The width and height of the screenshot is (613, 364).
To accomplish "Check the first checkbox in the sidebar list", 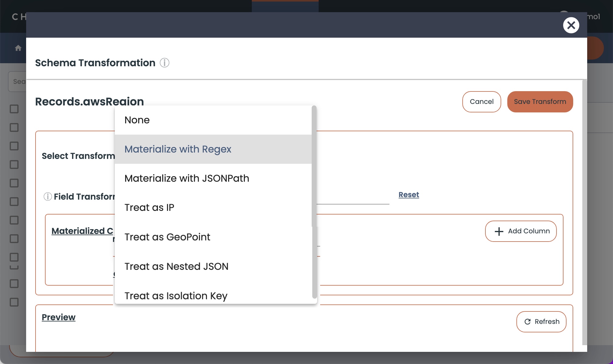I will pos(13,109).
